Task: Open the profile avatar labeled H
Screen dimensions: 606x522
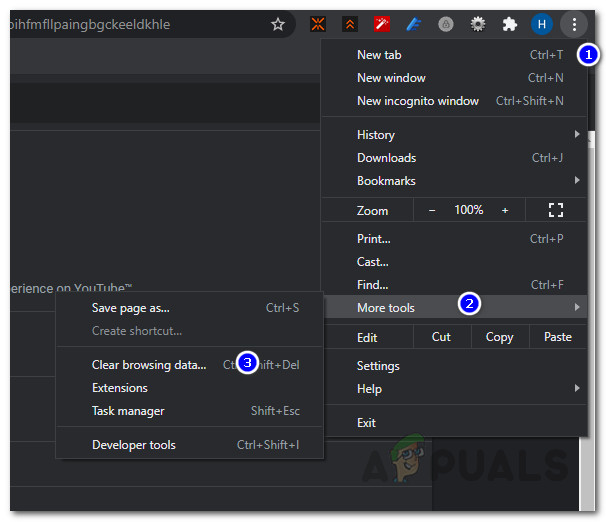Action: [x=541, y=24]
